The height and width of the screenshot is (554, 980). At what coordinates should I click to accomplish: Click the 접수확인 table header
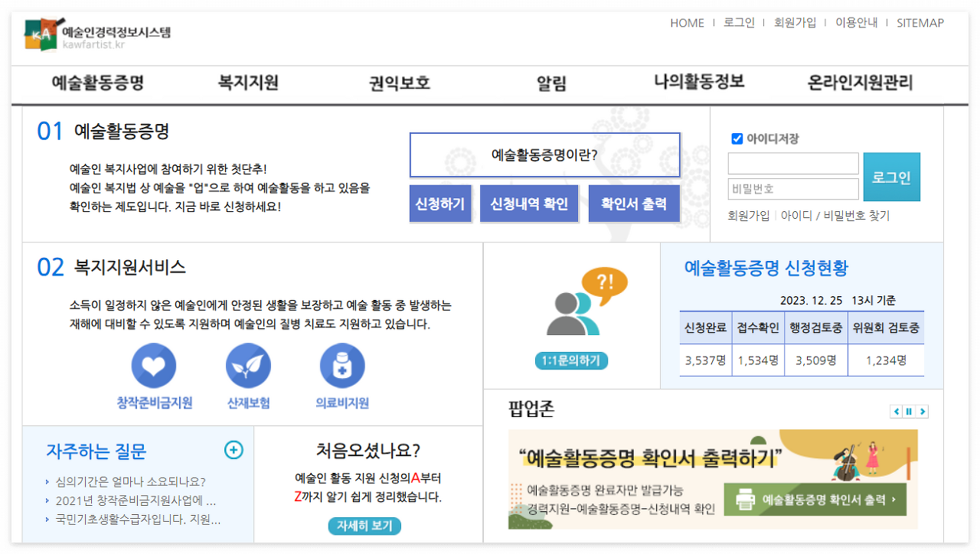coord(758,328)
